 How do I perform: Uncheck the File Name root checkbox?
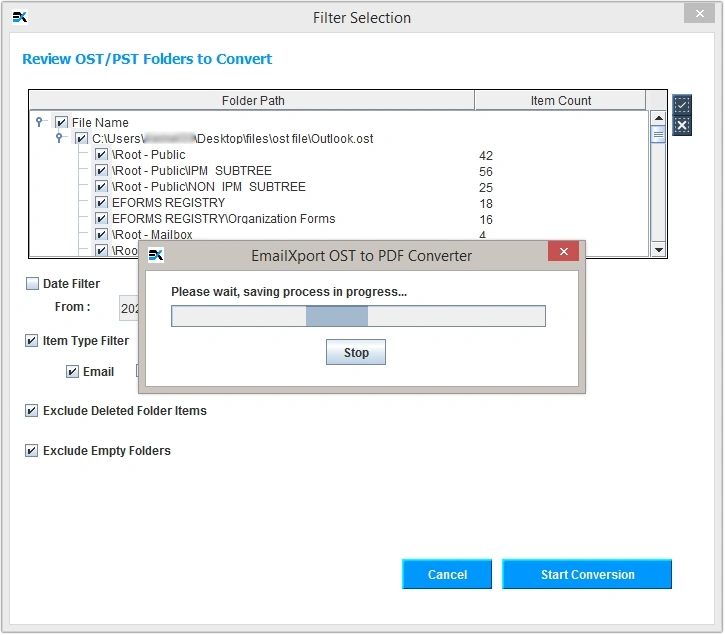click(61, 123)
